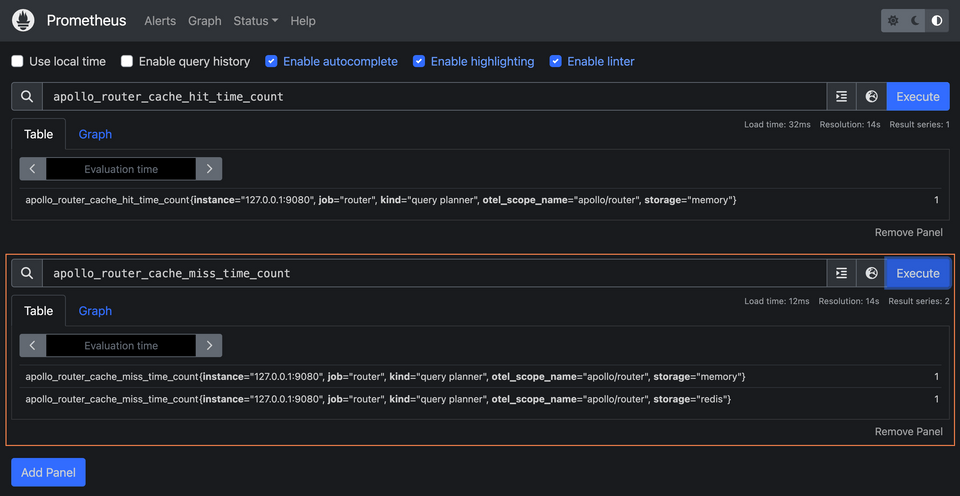The width and height of the screenshot is (960, 496).
Task: Step evaluation time back in first panel
Action: (x=33, y=169)
